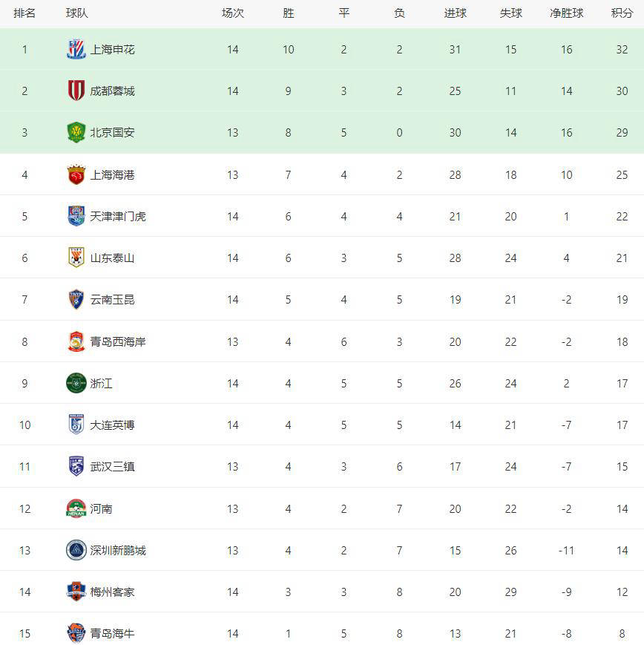Screen dimensions: 644x645
Task: Click the 场次 matches played header
Action: 233,13
